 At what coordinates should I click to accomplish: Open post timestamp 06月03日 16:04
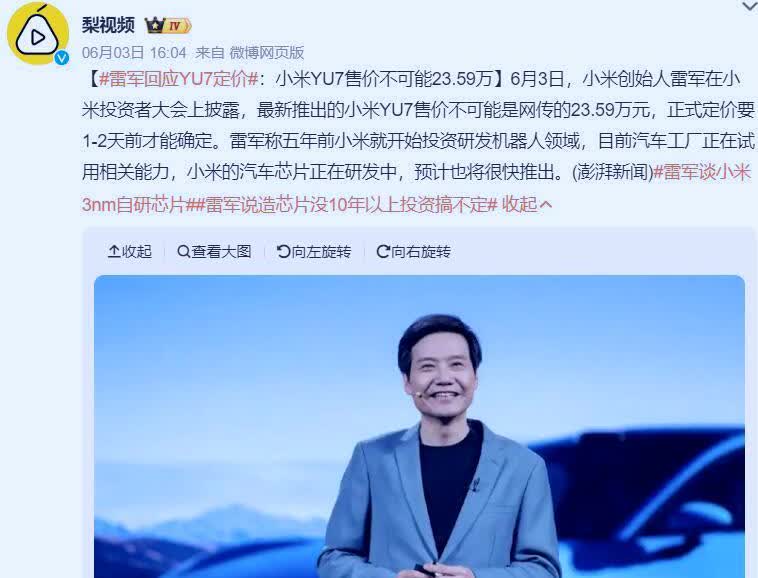pyautogui.click(x=134, y=52)
